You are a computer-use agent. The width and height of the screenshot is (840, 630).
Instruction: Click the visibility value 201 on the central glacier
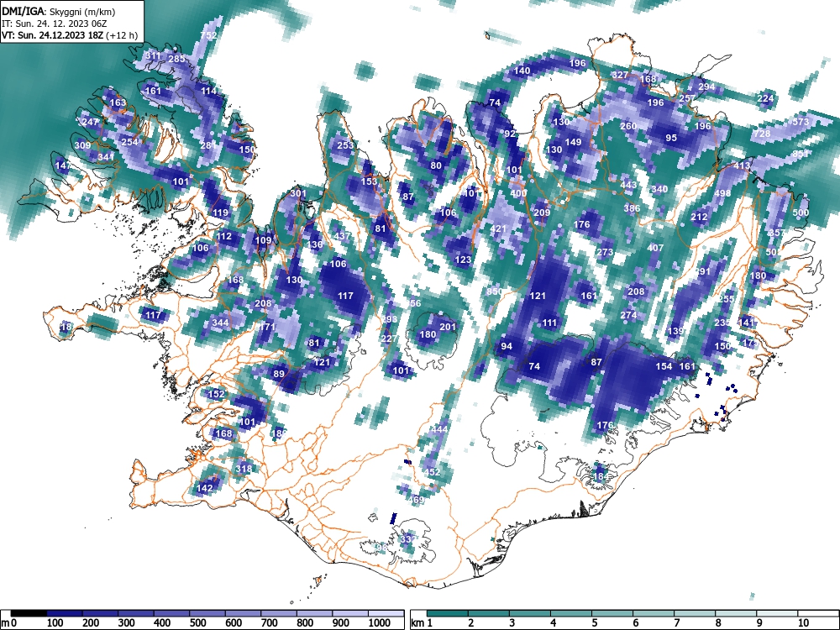(448, 327)
